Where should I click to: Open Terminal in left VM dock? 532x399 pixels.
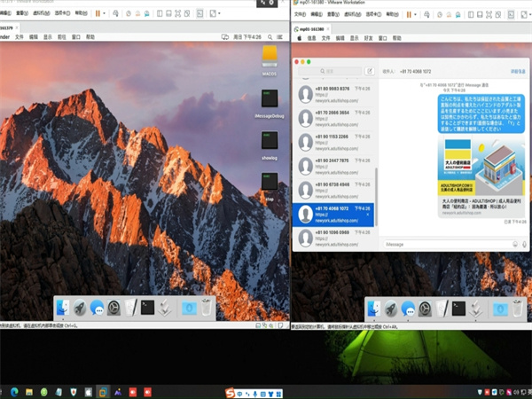point(148,308)
